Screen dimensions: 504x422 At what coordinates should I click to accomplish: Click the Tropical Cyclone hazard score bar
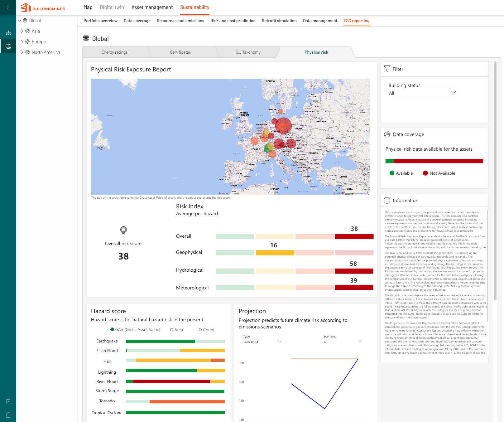point(175,413)
